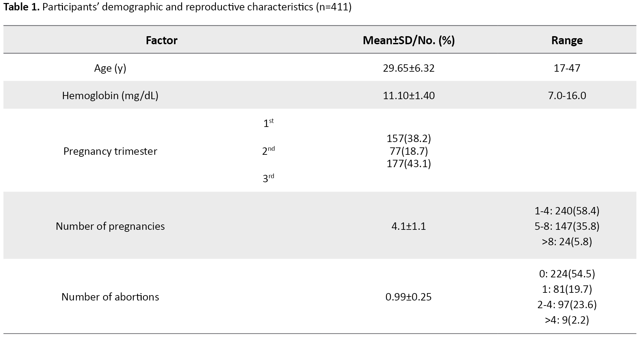
Task: Click the Mean±SD/No. (%) column header
Action: pos(409,41)
